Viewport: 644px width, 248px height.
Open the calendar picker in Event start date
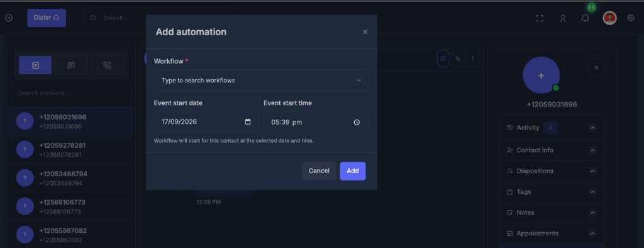point(248,122)
